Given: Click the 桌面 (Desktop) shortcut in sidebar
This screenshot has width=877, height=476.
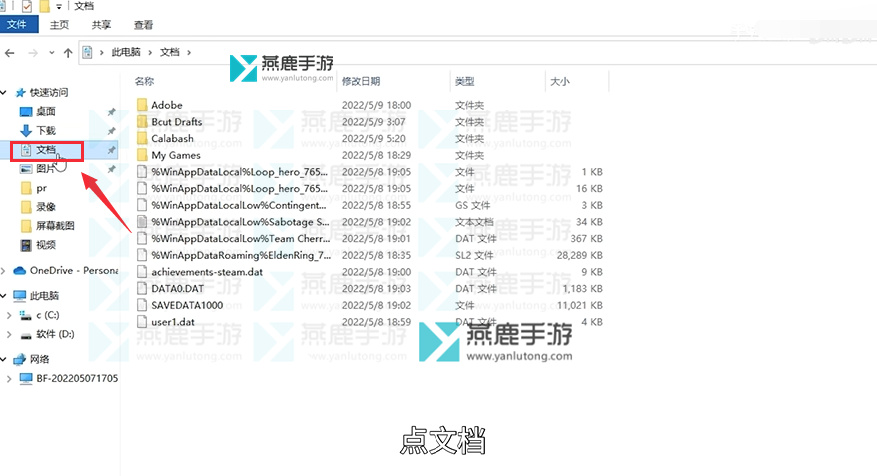Looking at the screenshot, I should point(46,111).
